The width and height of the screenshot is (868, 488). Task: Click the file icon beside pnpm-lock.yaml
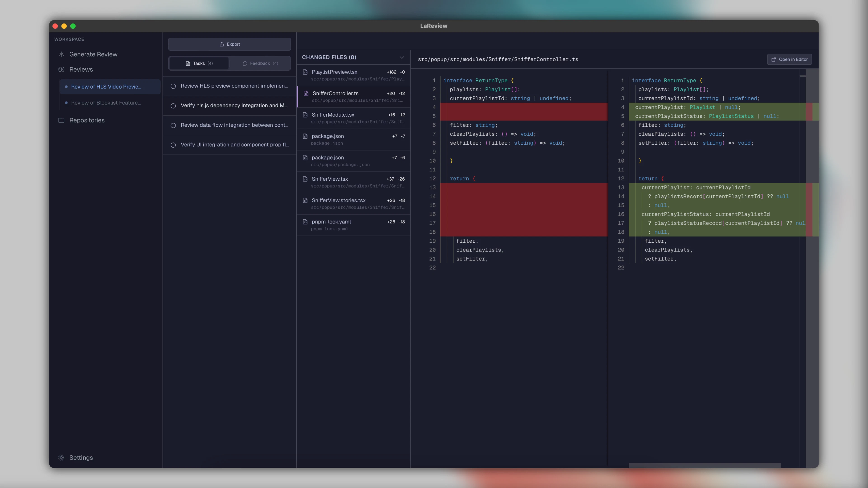point(305,222)
